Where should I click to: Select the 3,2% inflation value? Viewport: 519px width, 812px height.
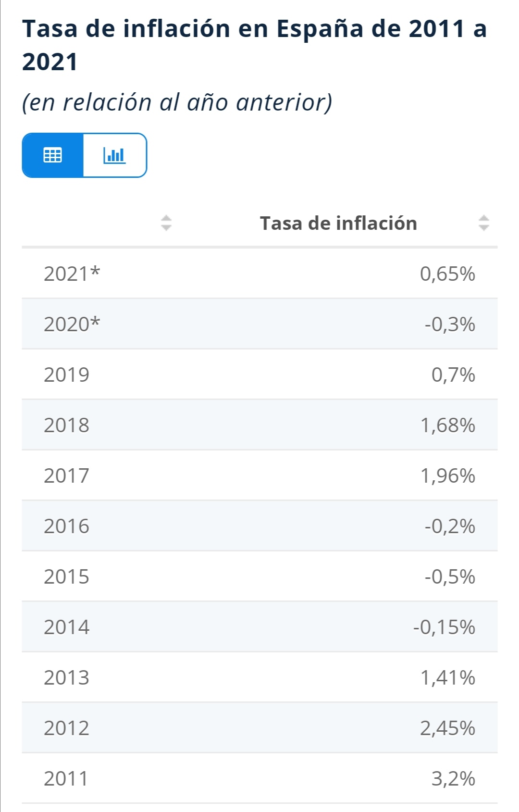click(453, 778)
